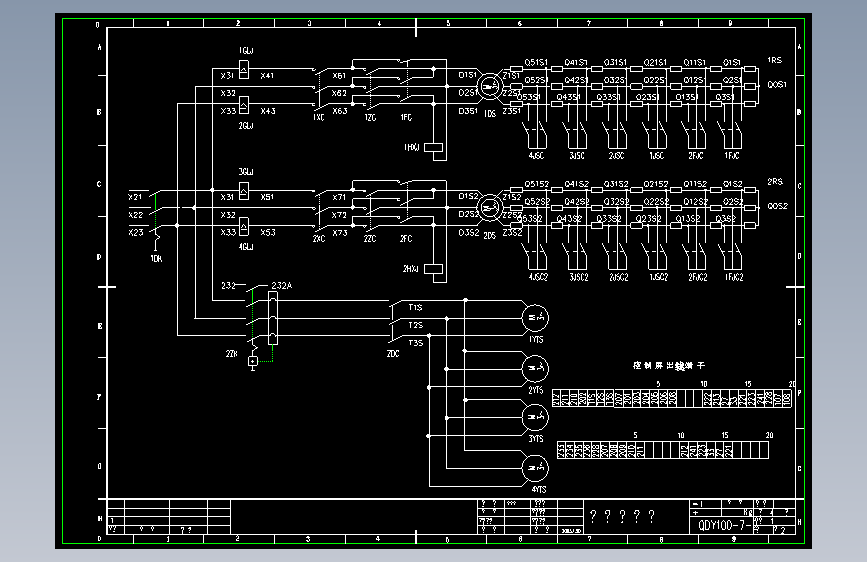Image resolution: width=867 pixels, height=562 pixels.
Task: Select the 1YTS motor circle symbol
Action: pos(535,318)
